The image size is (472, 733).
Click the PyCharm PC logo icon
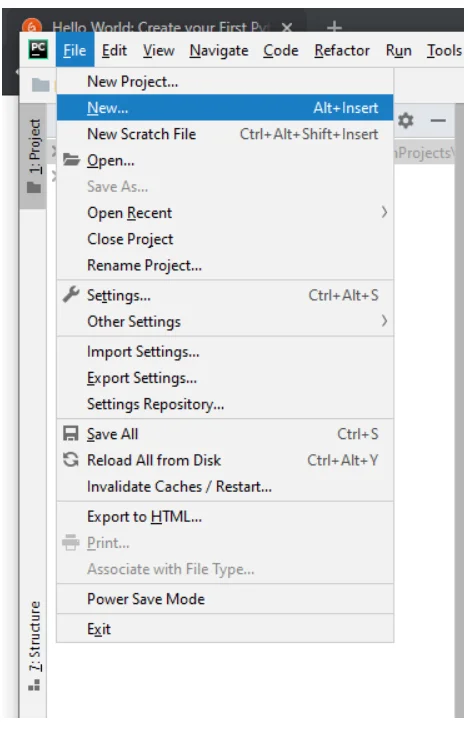38,49
